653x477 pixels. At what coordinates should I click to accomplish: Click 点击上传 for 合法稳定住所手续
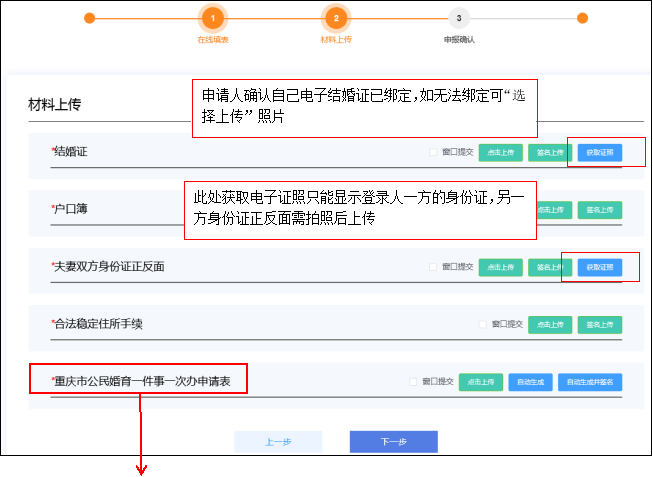(x=551, y=324)
